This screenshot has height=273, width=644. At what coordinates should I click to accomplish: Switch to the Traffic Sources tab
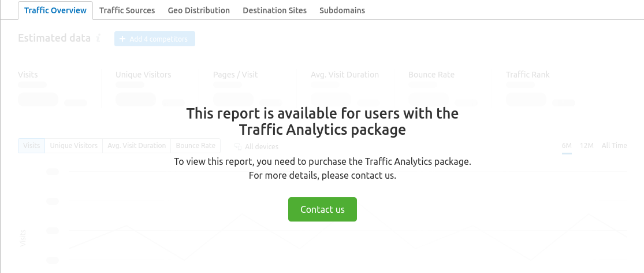[x=127, y=10]
